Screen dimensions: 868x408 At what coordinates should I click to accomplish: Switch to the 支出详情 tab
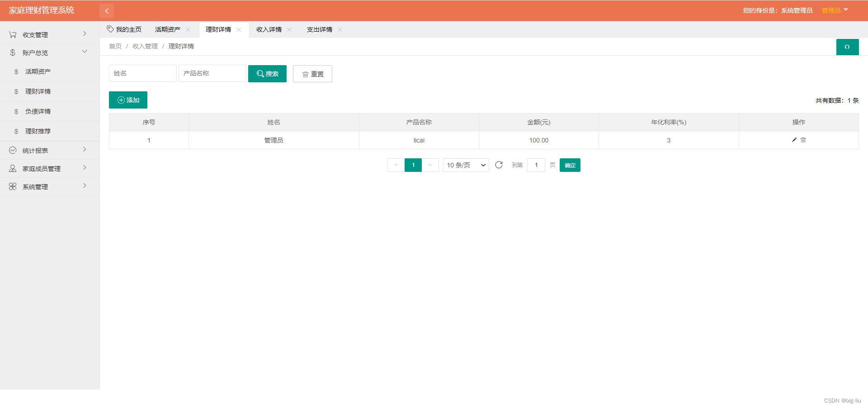point(320,29)
